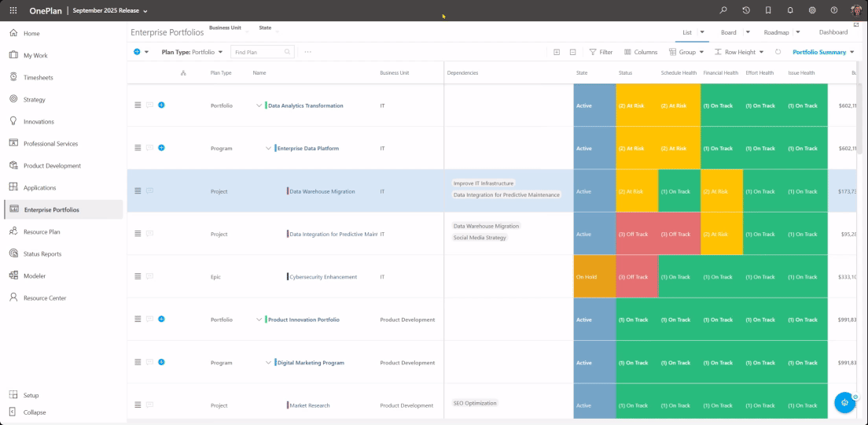The width and height of the screenshot is (868, 425).
Task: Open comments for Data Warehouse Migration row
Action: coord(149,191)
